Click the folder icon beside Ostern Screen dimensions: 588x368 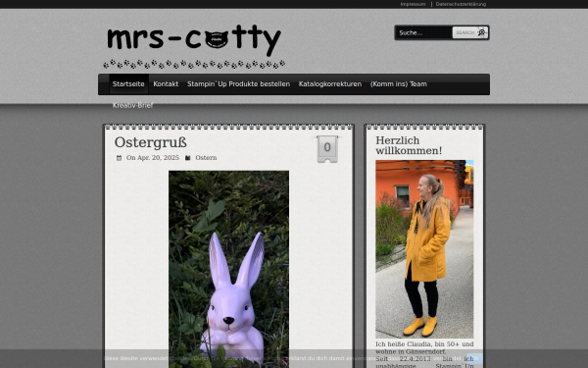pos(188,158)
